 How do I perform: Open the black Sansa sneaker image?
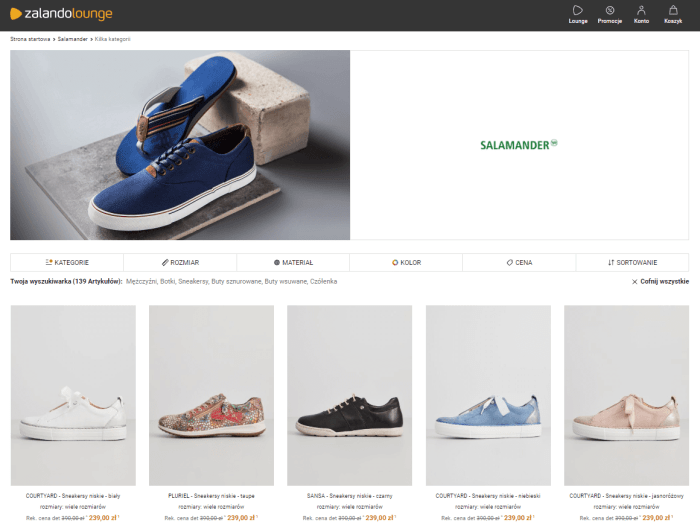tap(350, 395)
